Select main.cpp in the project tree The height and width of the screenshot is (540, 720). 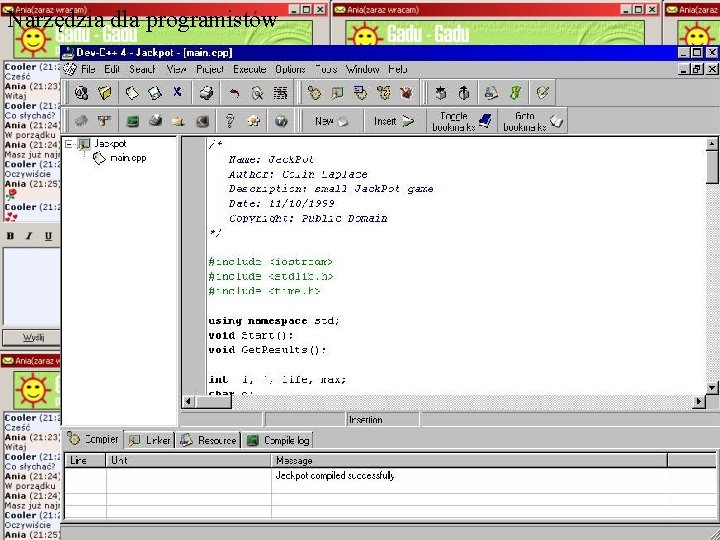(128, 158)
